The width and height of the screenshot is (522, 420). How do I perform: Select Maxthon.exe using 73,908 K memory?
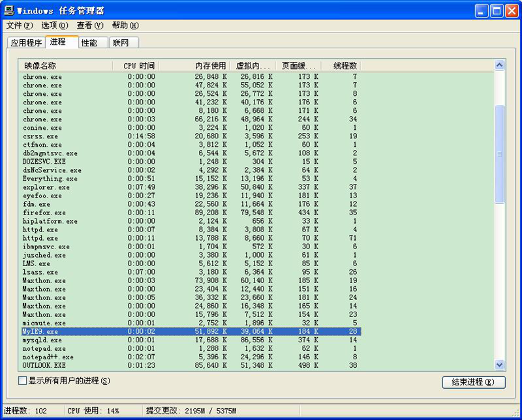191,280
